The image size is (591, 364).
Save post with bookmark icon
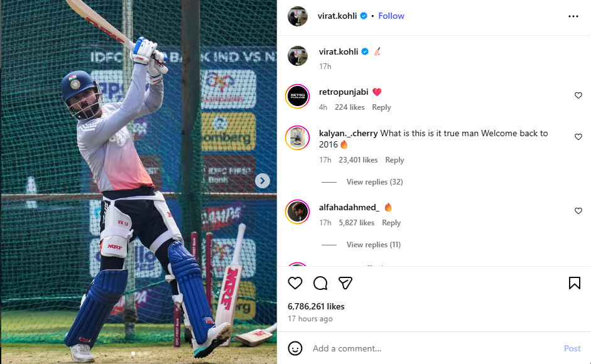pos(575,283)
